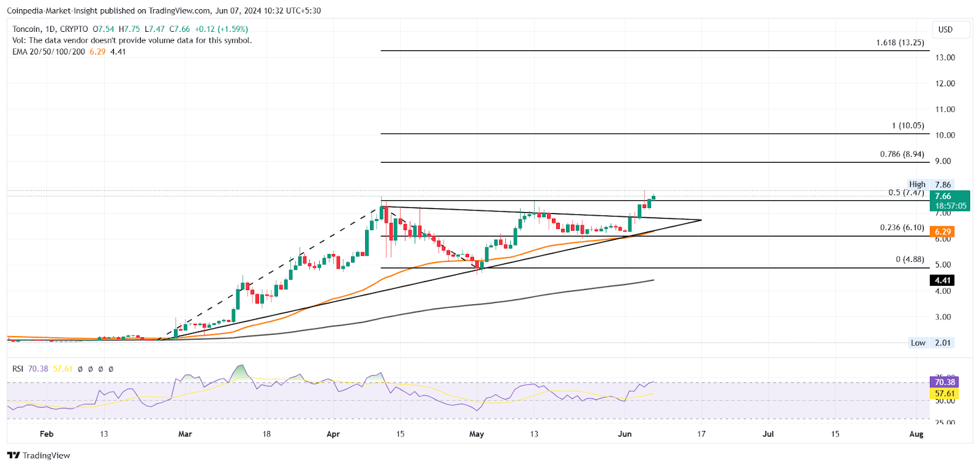The image size is (980, 467).
Task: Click the volume data unavailable notice
Action: click(132, 40)
